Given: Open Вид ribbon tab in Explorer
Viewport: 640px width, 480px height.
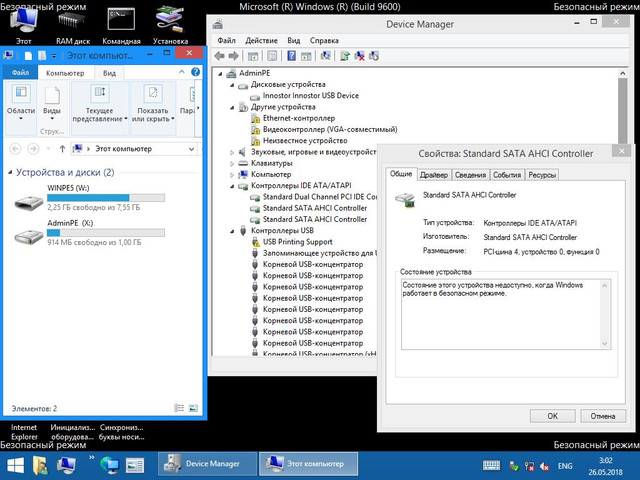Looking at the screenshot, I should pyautogui.click(x=109, y=73).
